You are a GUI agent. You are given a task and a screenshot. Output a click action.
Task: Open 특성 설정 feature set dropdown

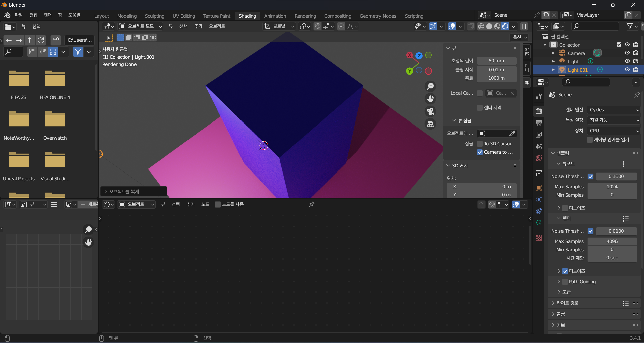click(613, 120)
